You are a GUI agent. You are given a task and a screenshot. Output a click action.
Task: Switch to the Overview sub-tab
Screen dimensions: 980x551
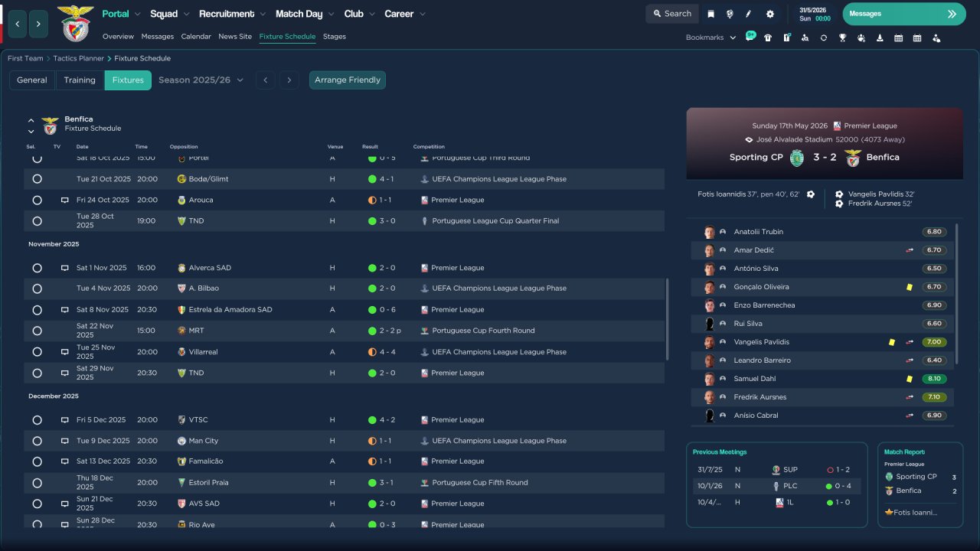point(118,37)
